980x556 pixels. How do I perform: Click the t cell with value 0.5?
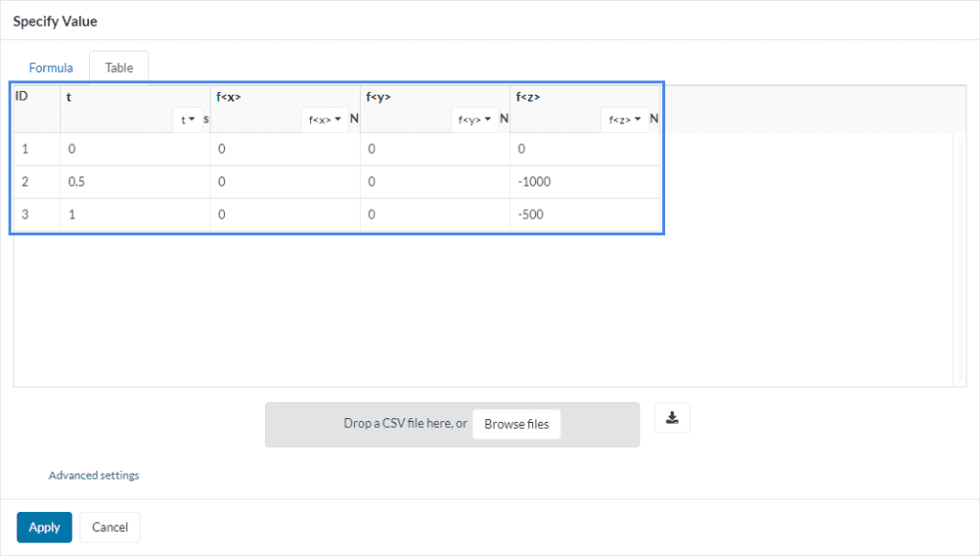(x=134, y=182)
